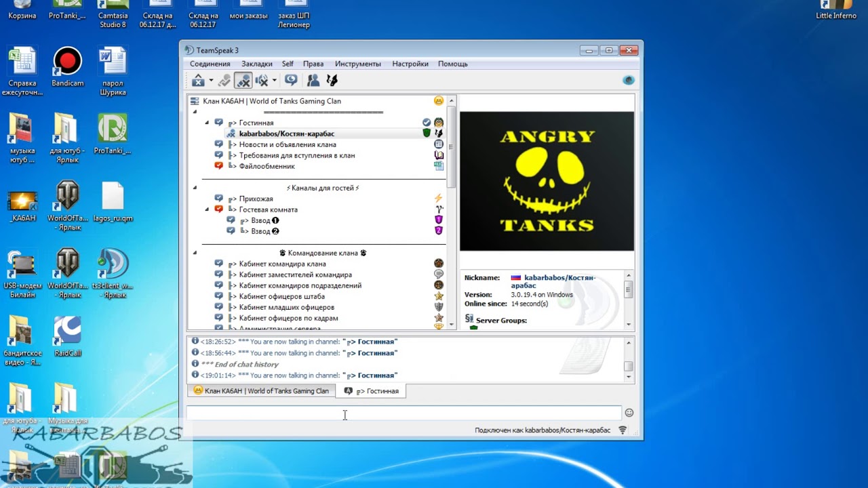
Task: Click the blue checkmark badge on the Гостинная row
Action: 427,123
